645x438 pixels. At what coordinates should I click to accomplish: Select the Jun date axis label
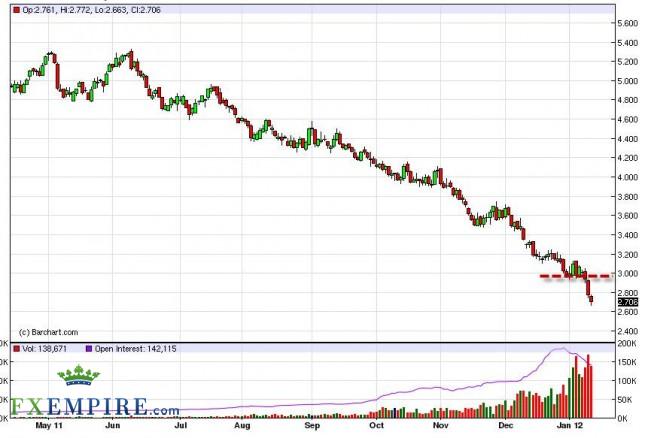[x=117, y=424]
